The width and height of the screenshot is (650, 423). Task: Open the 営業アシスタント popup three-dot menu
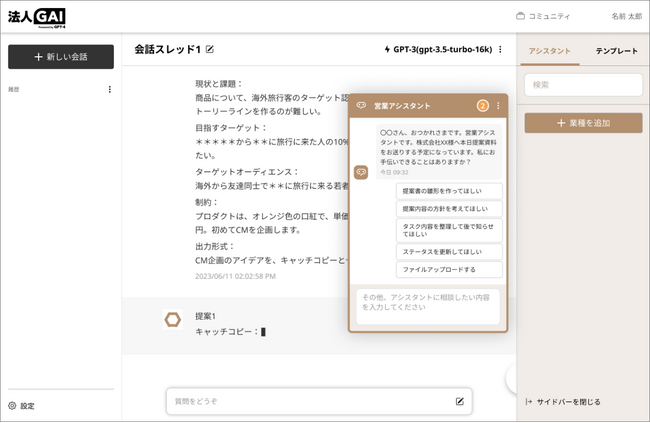[498, 105]
